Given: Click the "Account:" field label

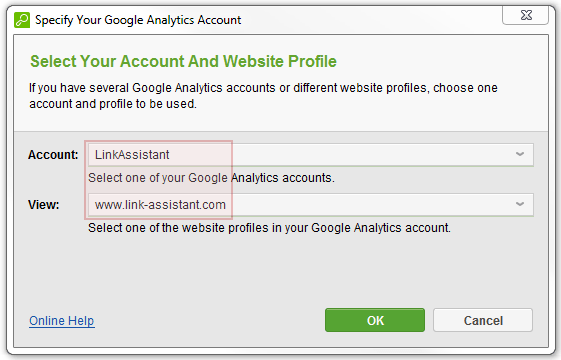Looking at the screenshot, I should pos(53,155).
